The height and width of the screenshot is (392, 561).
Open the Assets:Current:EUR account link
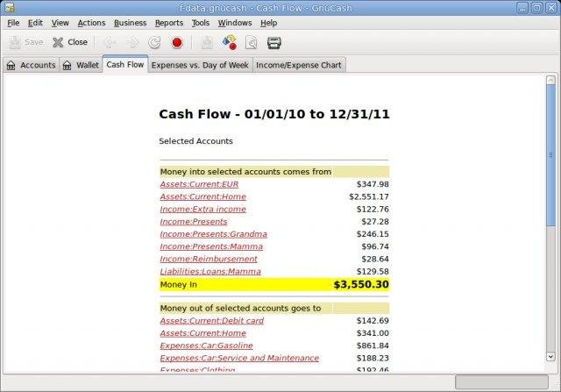click(x=199, y=184)
